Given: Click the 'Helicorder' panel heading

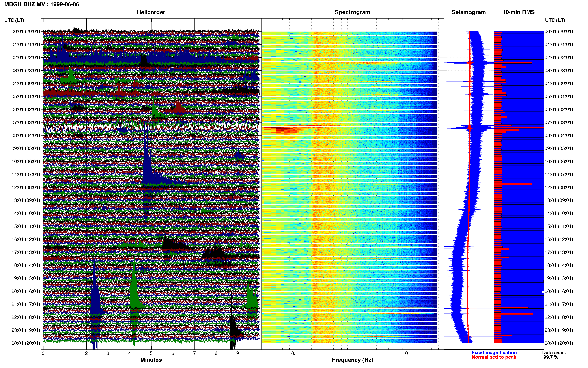Looking at the screenshot, I should click(151, 12).
